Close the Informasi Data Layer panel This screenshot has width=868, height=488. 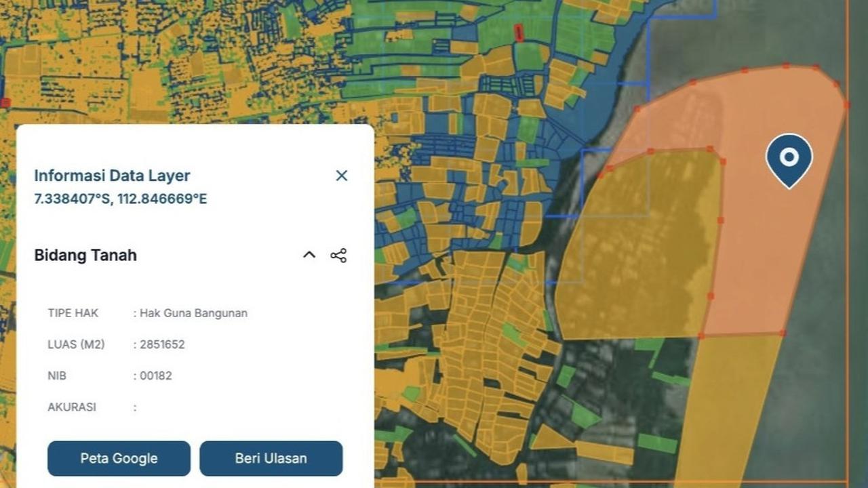coord(342,176)
